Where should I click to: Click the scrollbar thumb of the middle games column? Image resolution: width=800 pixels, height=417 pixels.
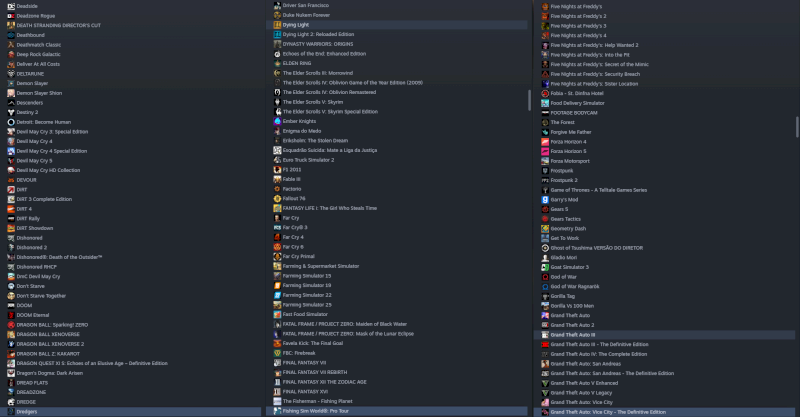pos(529,101)
